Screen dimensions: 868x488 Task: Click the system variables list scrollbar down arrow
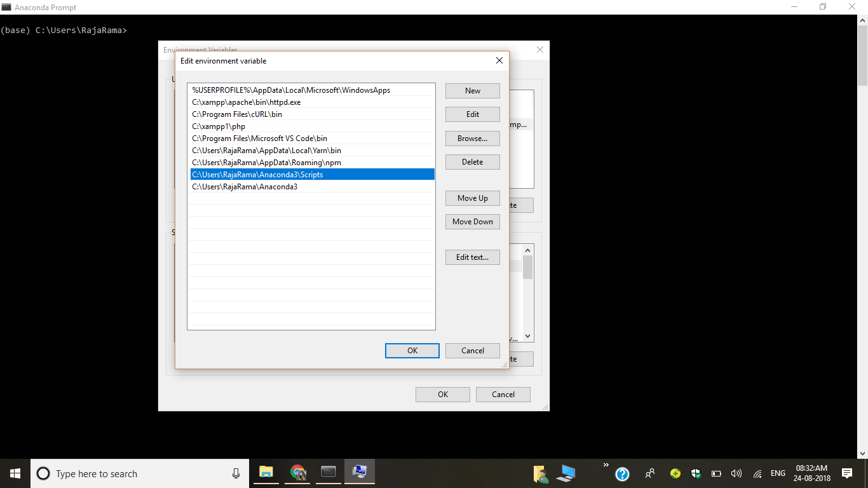pos(527,335)
